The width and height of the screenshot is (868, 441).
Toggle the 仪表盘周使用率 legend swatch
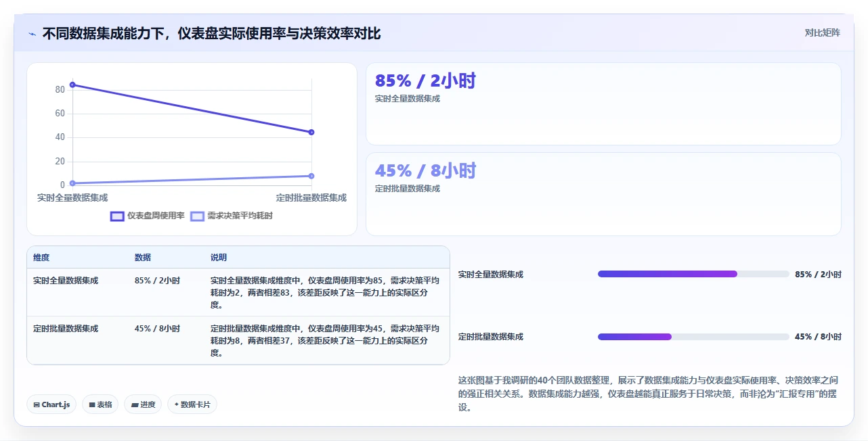coord(117,216)
